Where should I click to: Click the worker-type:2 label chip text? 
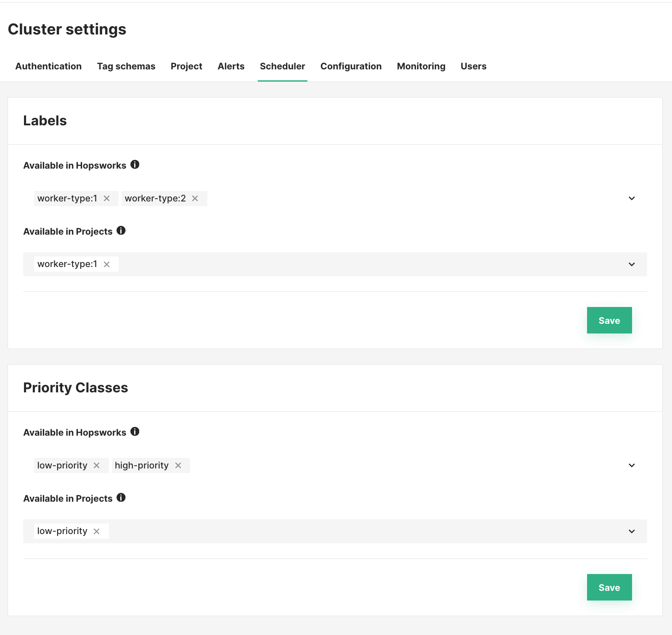tap(155, 198)
